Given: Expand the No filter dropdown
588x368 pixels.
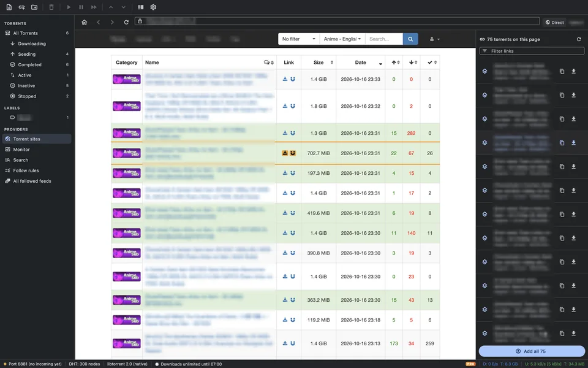Looking at the screenshot, I should pyautogui.click(x=299, y=39).
